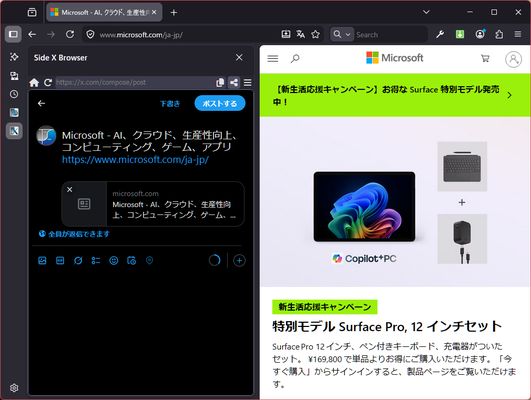The width and height of the screenshot is (531, 400).
Task: Click the share icon in Side X Browser
Action: pyautogui.click(x=234, y=82)
